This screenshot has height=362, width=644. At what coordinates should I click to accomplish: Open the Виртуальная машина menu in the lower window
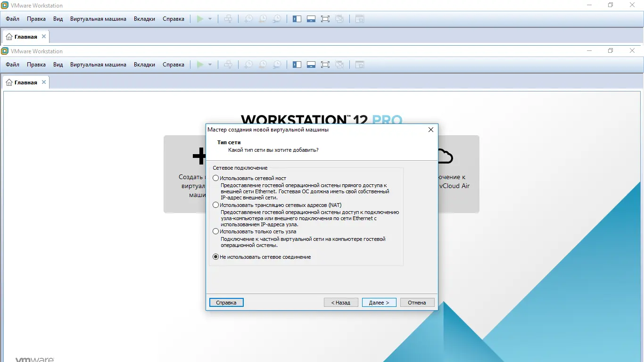pos(98,65)
